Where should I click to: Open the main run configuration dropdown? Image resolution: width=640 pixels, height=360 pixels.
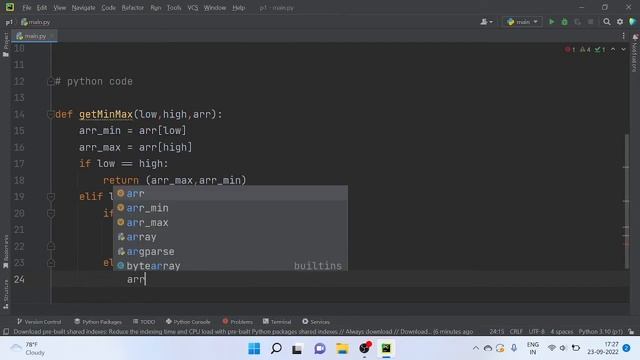pyautogui.click(x=522, y=22)
